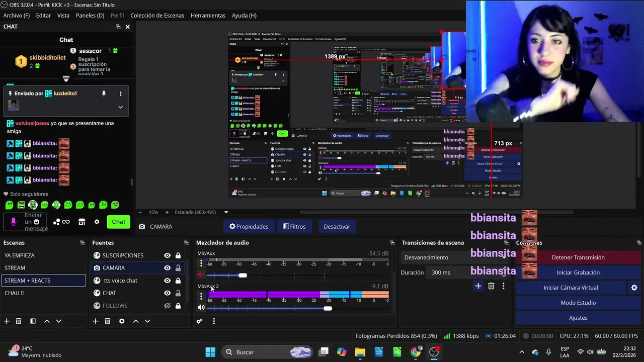Unpin the pinned message from luzdelito1
Image resolution: width=644 pixels, height=362 pixels.
point(104,94)
